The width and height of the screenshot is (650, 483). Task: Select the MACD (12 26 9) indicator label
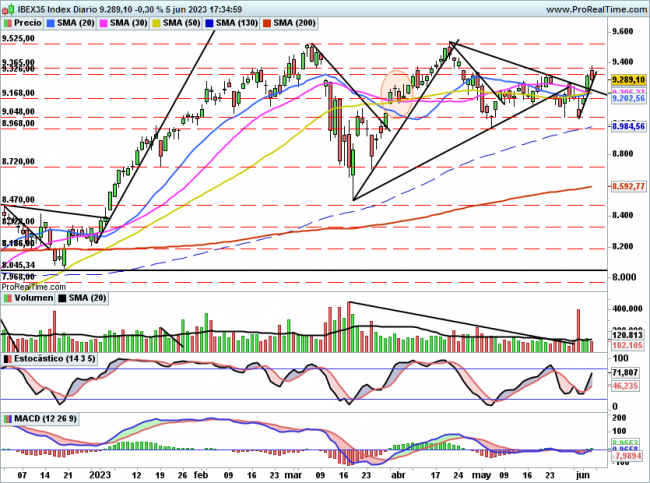(x=41, y=418)
